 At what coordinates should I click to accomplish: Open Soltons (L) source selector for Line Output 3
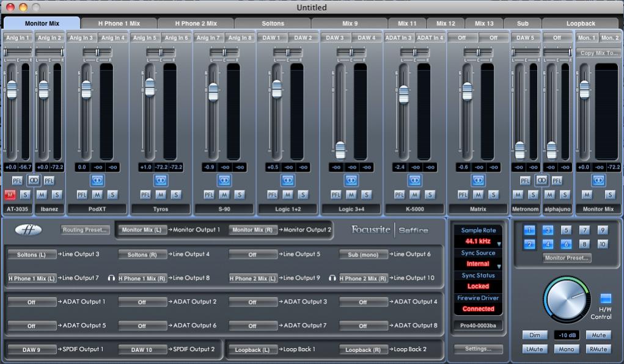tap(31, 255)
